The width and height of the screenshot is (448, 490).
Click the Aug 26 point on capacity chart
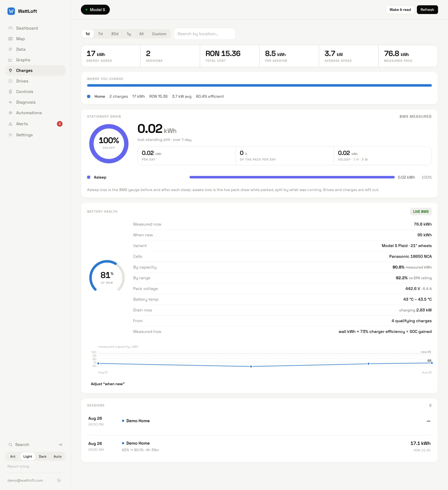(x=431, y=363)
